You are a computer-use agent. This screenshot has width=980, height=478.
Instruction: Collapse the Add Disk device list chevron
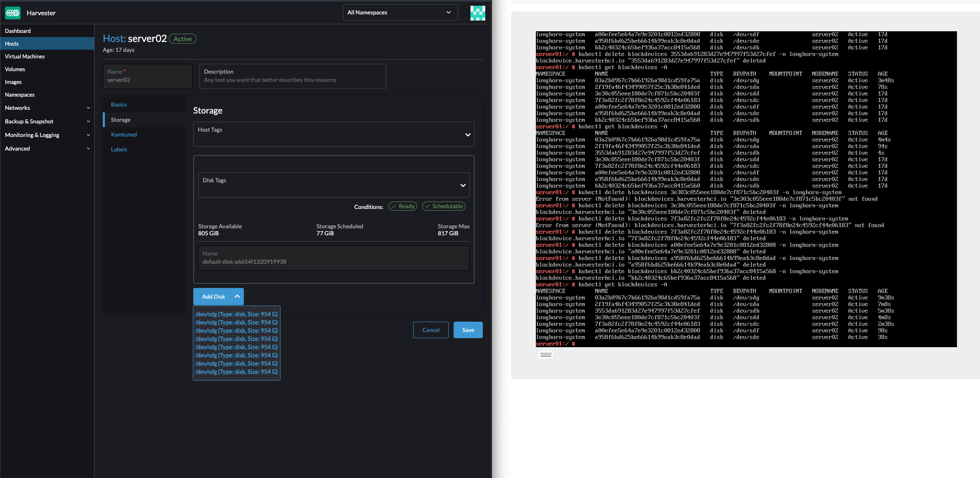pos(237,296)
